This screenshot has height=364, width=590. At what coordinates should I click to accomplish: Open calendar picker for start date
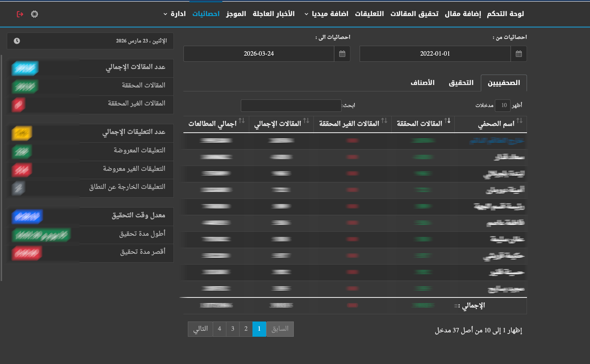519,54
